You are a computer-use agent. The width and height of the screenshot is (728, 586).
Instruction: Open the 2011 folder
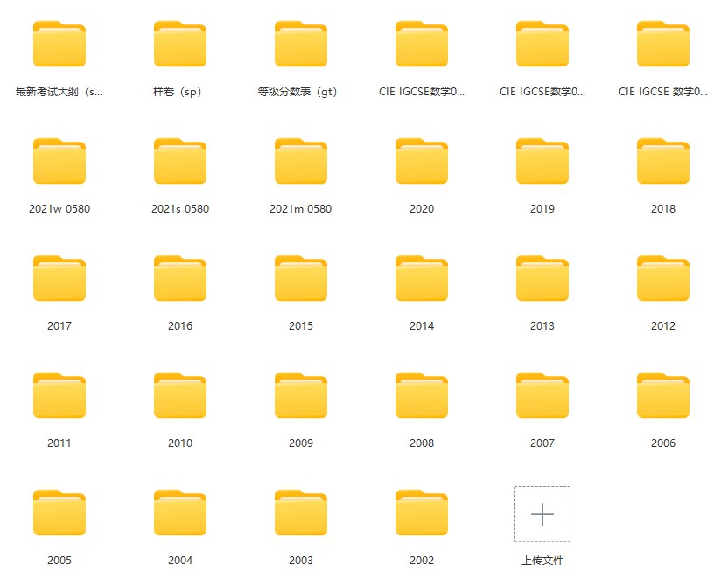(59, 395)
